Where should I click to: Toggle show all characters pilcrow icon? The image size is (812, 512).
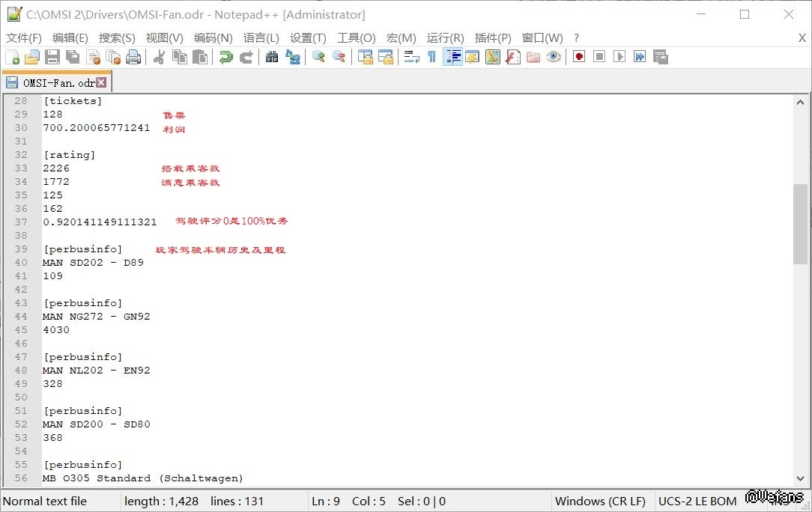tap(431, 57)
